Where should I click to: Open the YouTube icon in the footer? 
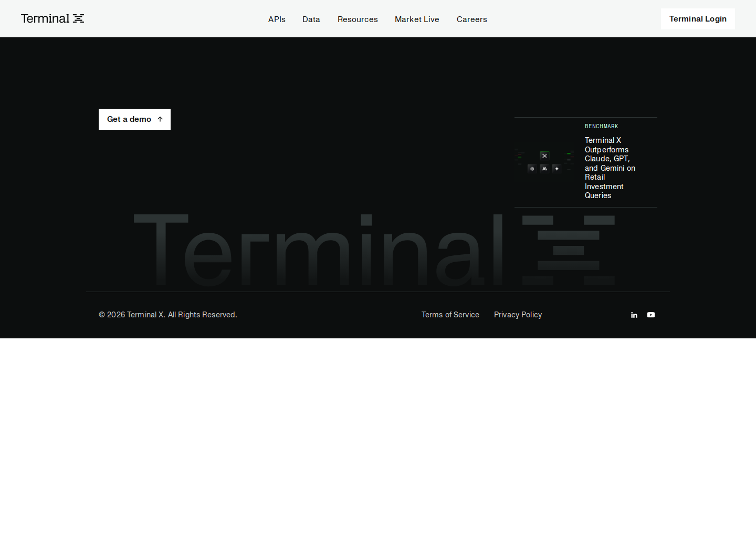tap(651, 315)
